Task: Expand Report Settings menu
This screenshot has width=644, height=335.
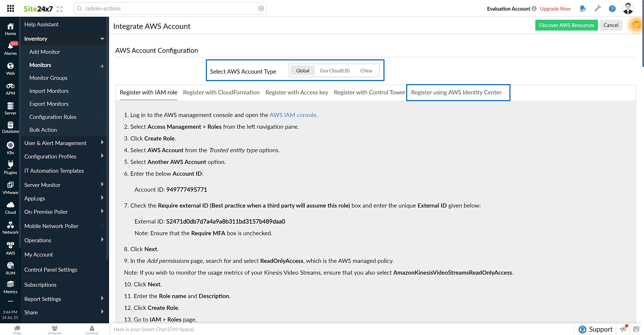Action: pyautogui.click(x=102, y=298)
